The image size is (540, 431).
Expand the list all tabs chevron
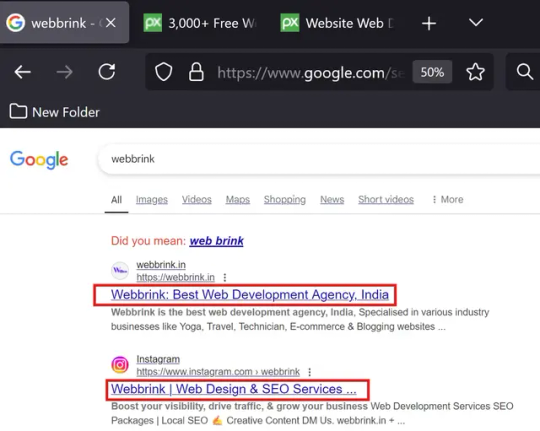[476, 23]
